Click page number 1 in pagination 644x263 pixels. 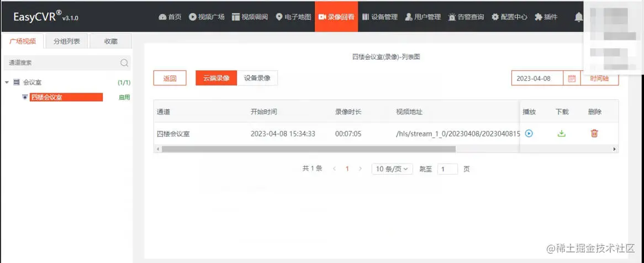click(347, 169)
